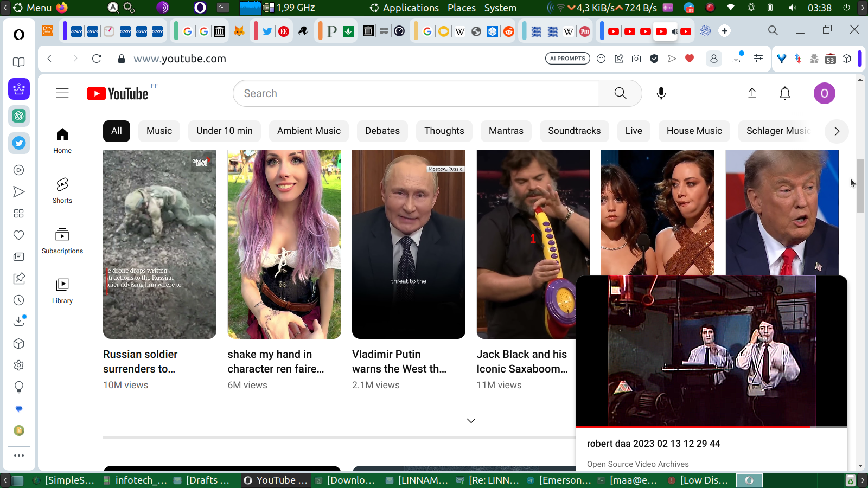Open the system Menu on top panel
Image resolution: width=868 pixels, height=488 pixels.
click(x=33, y=8)
